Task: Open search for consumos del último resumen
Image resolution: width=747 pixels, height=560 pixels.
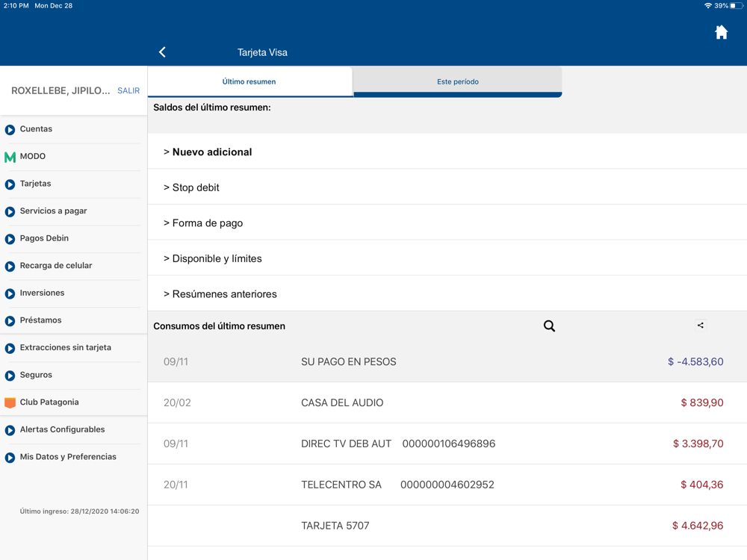Action: 549,326
